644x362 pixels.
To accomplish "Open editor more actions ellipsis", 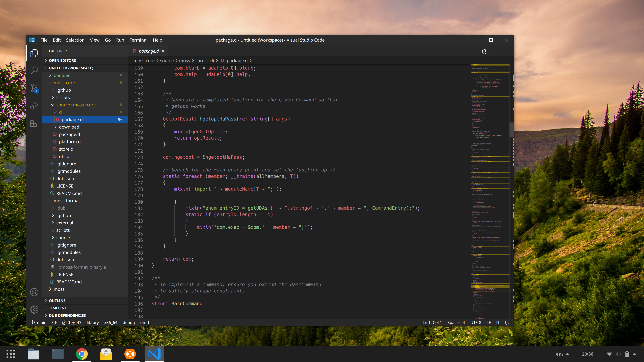I will pyautogui.click(x=505, y=51).
